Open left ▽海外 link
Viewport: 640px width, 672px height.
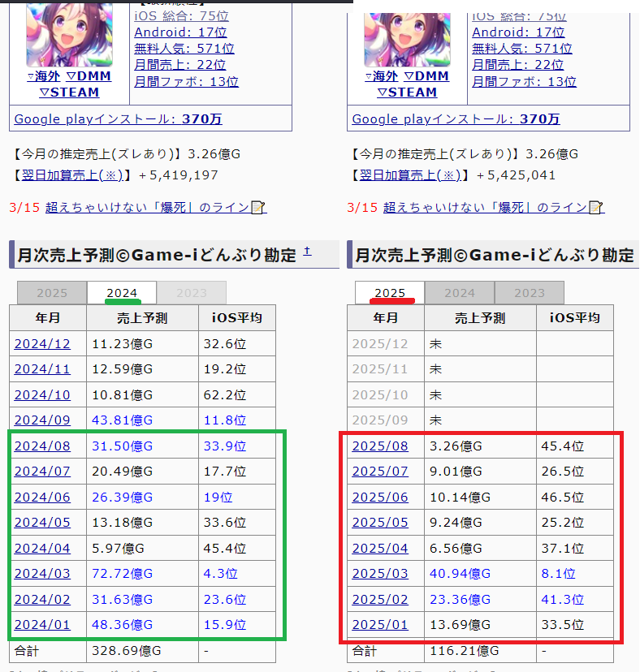click(44, 76)
